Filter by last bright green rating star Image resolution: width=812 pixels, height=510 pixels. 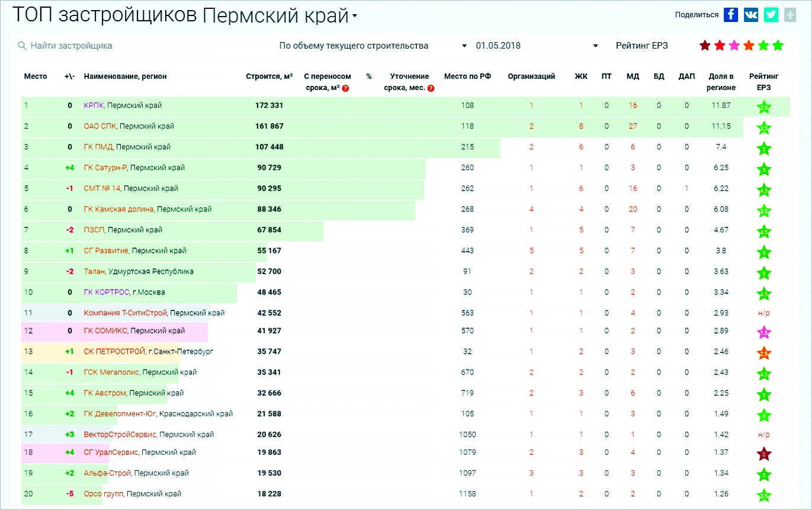(778, 46)
